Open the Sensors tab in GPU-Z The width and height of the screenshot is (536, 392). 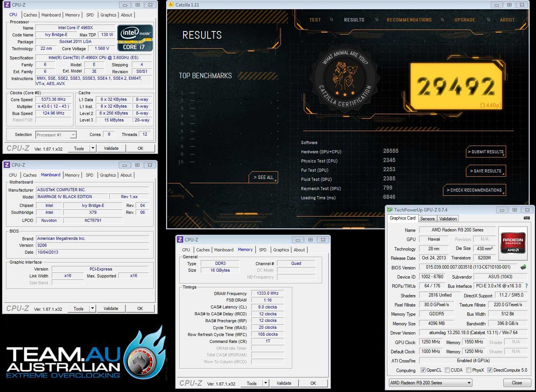[x=428, y=219]
